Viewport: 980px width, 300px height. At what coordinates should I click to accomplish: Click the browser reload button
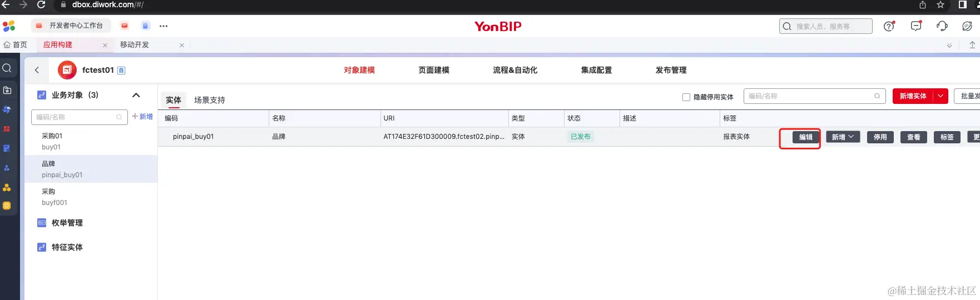[41, 4]
